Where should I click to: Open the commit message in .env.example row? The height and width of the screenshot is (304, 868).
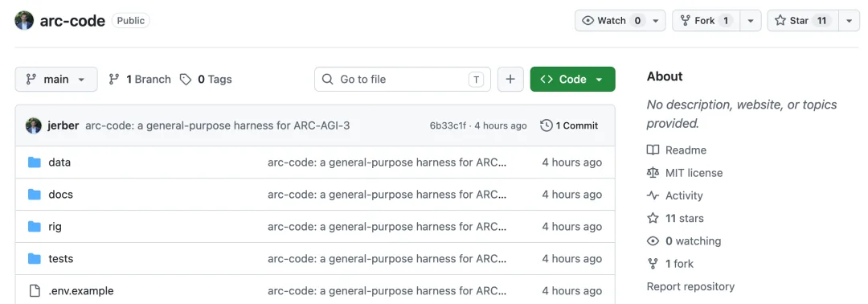point(387,290)
